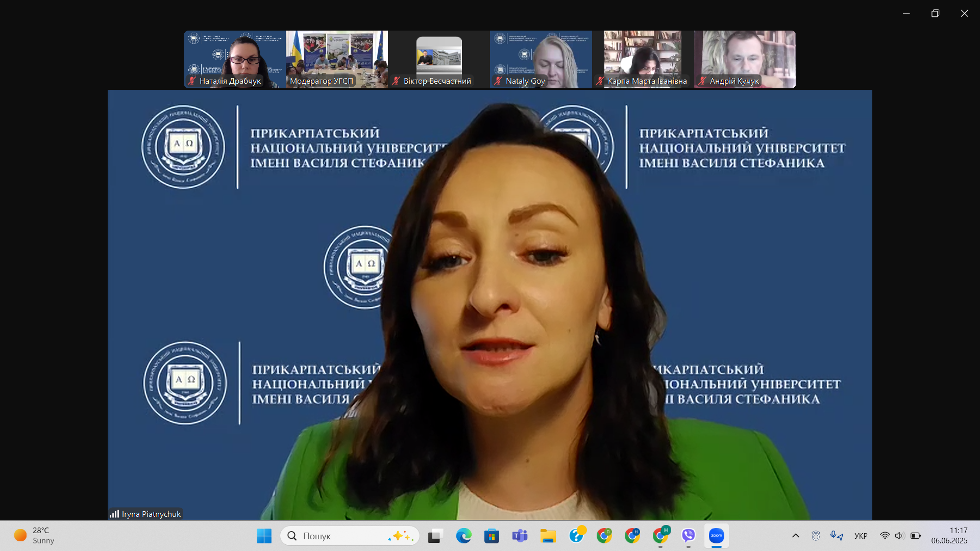Select Наталія Драбчук participant thumbnail
980x551 pixels.
click(x=234, y=59)
